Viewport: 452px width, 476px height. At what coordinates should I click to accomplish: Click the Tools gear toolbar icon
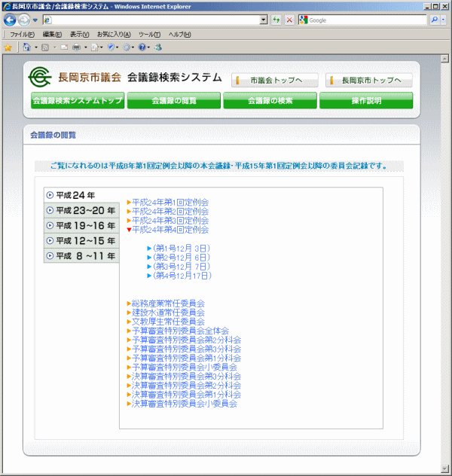coord(127,47)
